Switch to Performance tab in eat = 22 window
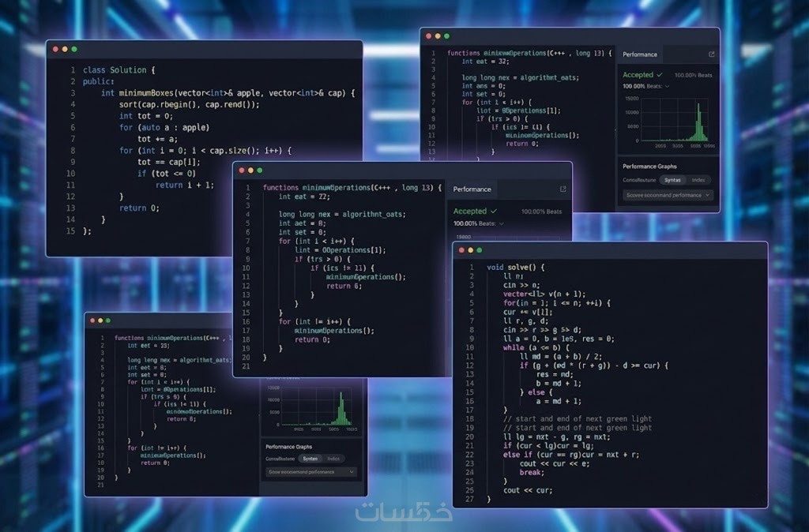The width and height of the screenshot is (809, 532). tap(472, 189)
